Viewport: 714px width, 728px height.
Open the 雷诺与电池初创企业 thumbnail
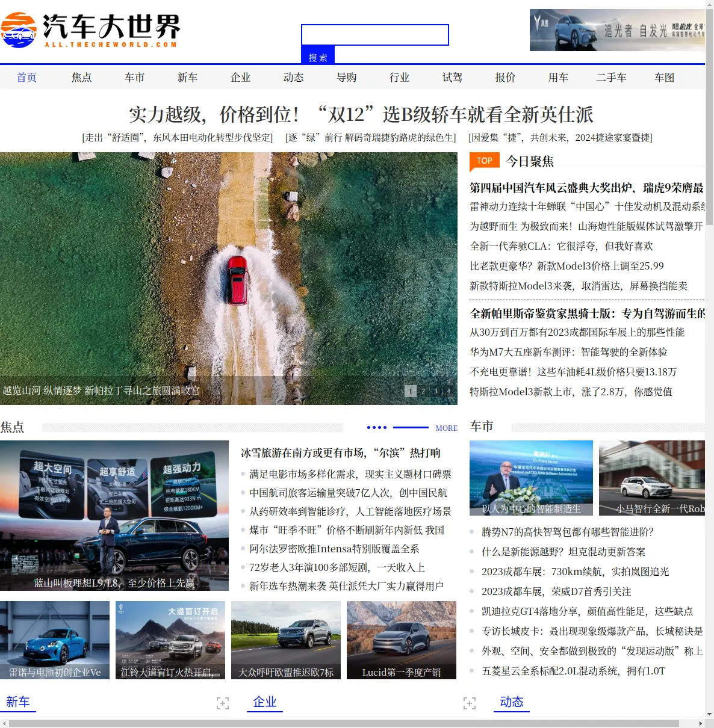click(x=55, y=640)
